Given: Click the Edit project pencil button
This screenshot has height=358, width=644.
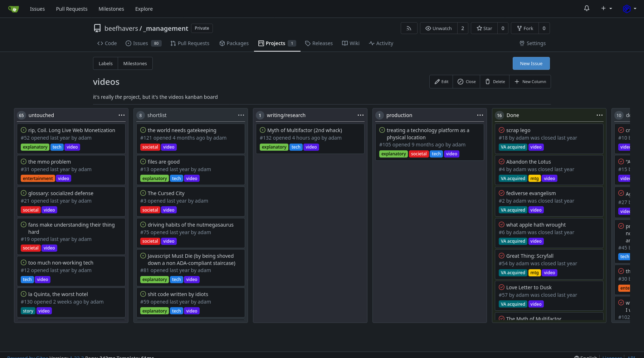Looking at the screenshot, I should click(441, 82).
